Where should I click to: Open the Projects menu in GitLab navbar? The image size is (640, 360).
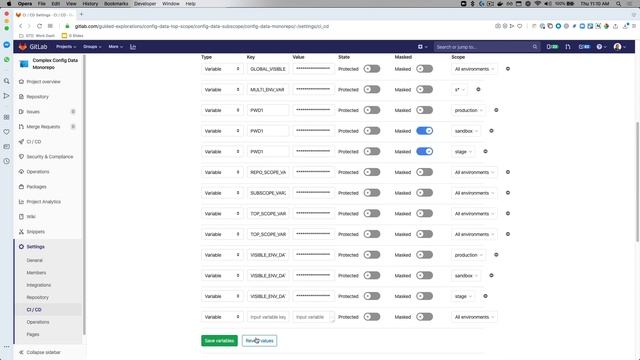point(66,47)
